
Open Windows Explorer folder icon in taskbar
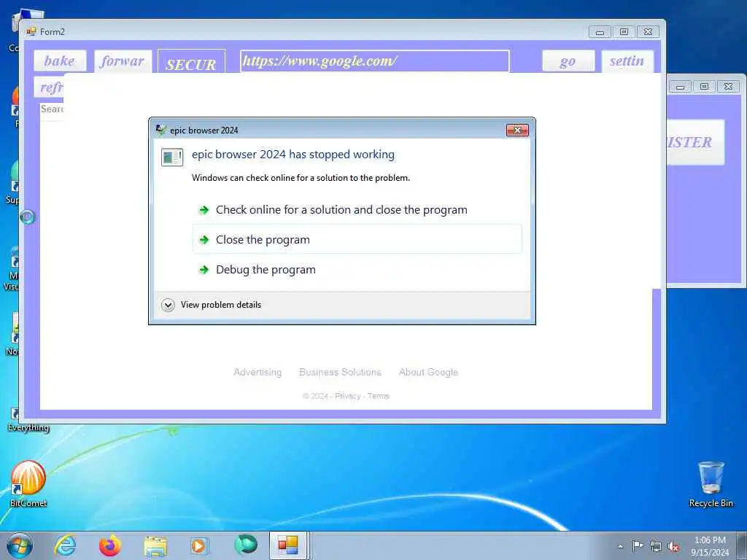pyautogui.click(x=155, y=545)
